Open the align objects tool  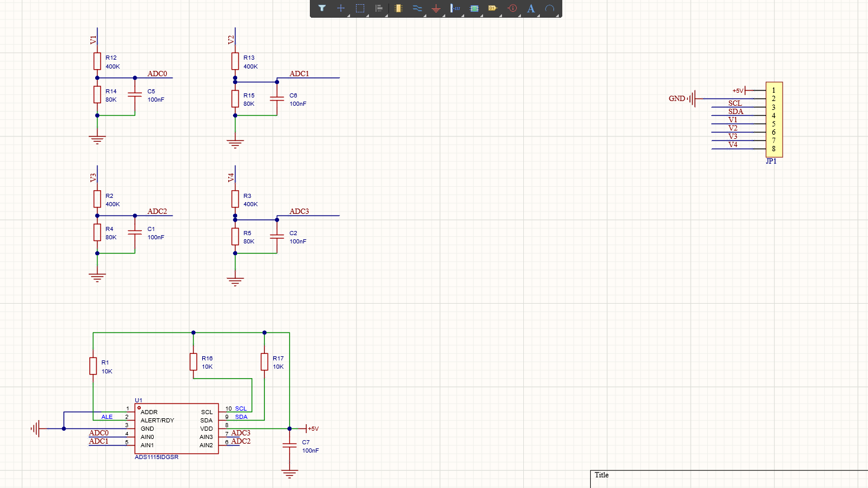379,8
